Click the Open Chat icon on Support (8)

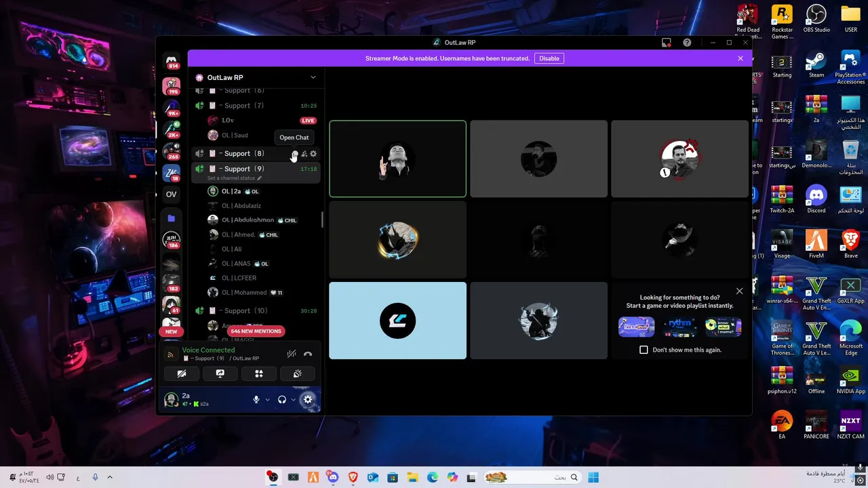tap(294, 154)
